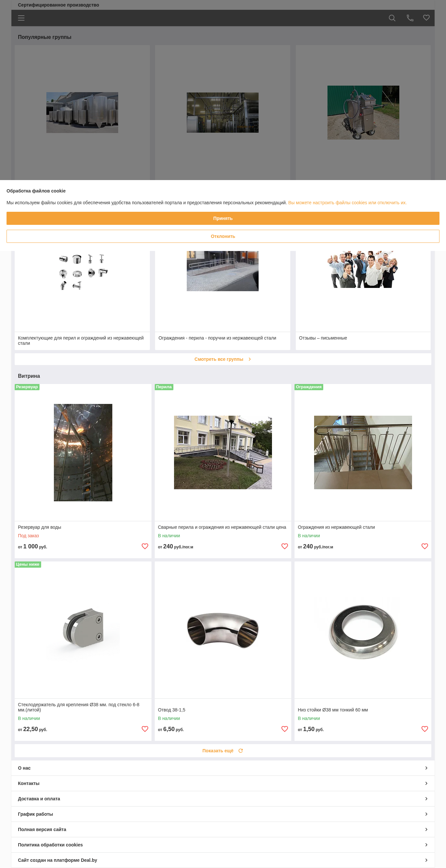Open Политика обработки cookies chevron
This screenshot has width=446, height=868.
(426, 845)
